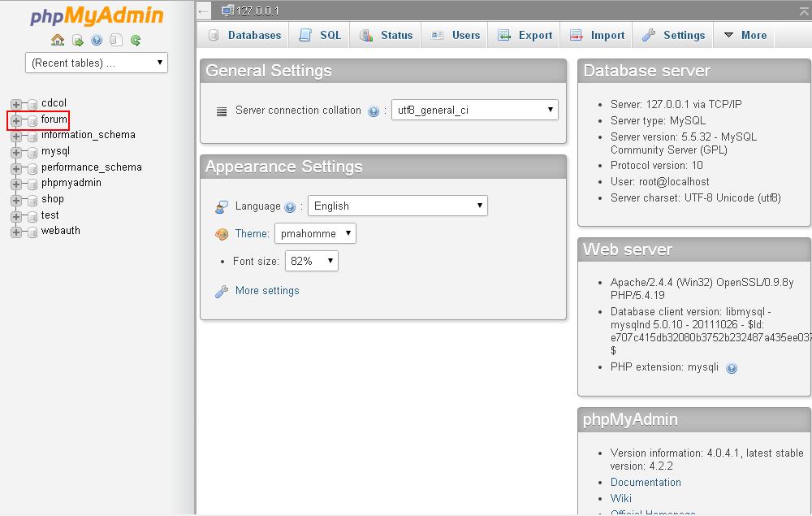Click the phpMyAdmin logo
812x516 pixels.
point(97,16)
